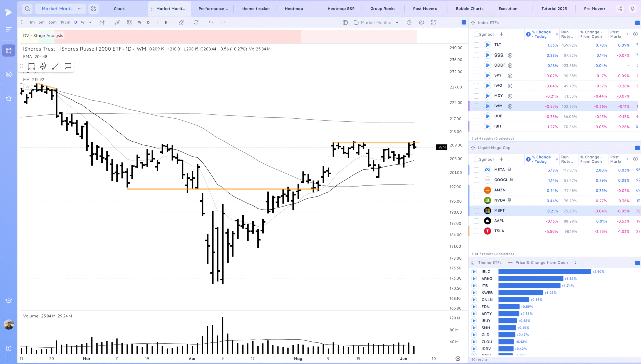The width and height of the screenshot is (641, 364).
Task: Click the search magnifier icon
Action: (x=27, y=9)
